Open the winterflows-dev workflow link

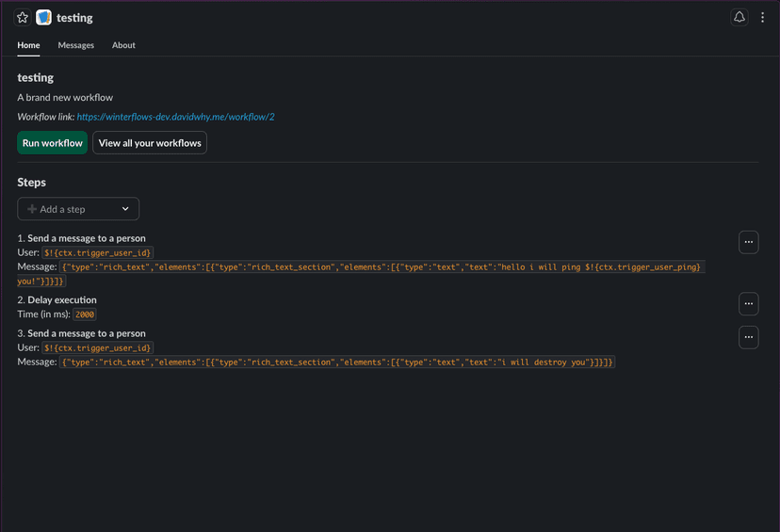175,117
